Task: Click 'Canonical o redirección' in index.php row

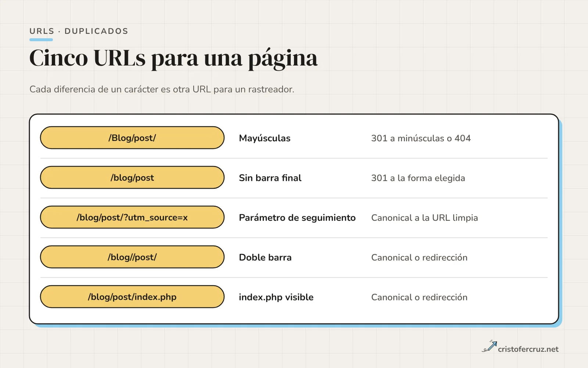Action: click(x=419, y=297)
